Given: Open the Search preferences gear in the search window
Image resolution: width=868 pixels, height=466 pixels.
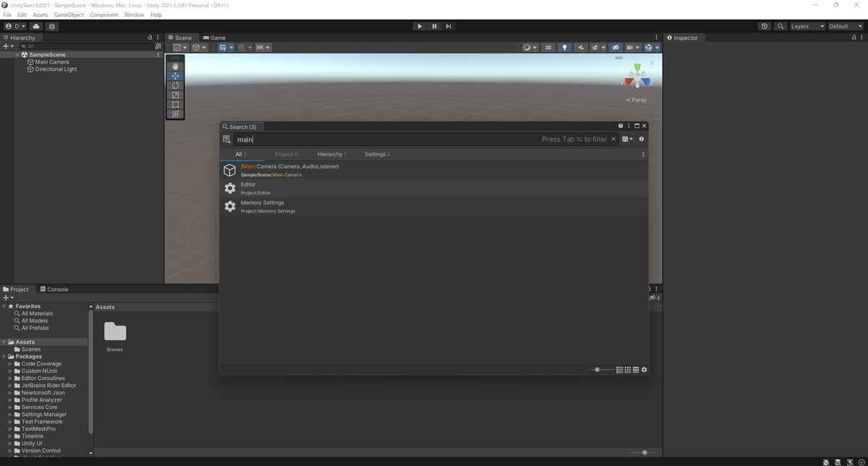Looking at the screenshot, I should coord(644,370).
